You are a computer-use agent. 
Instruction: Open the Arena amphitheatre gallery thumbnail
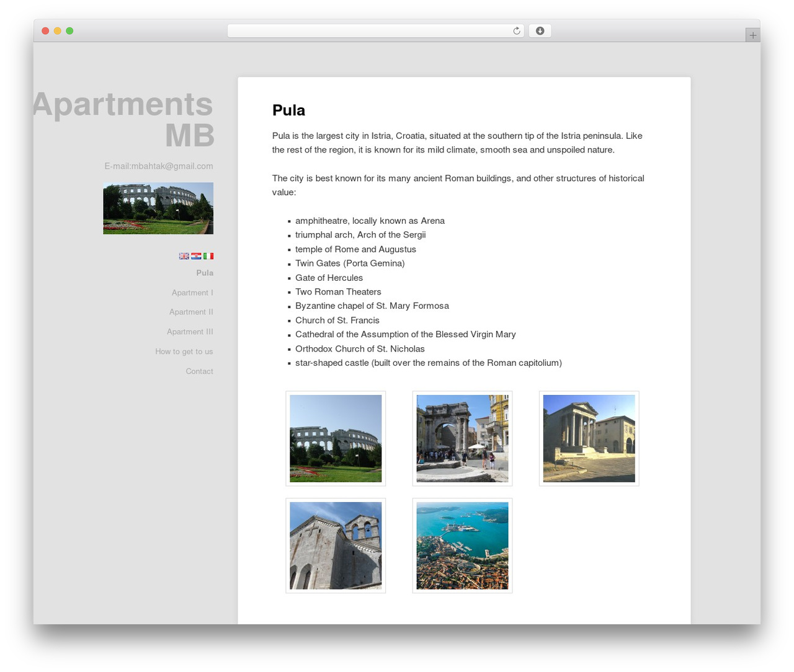[336, 438]
